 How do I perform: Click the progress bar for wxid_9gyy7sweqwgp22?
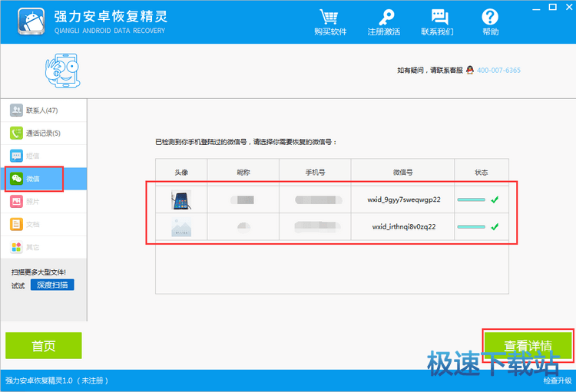pyautogui.click(x=471, y=199)
